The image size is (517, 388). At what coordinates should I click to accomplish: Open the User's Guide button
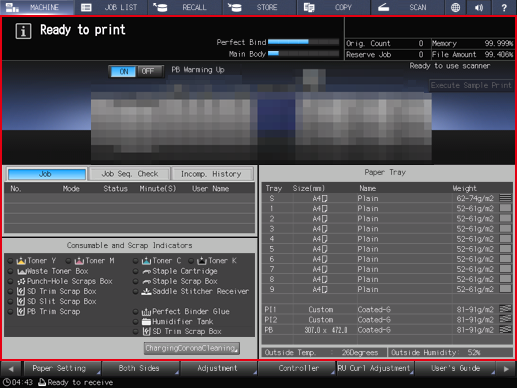[454, 368]
